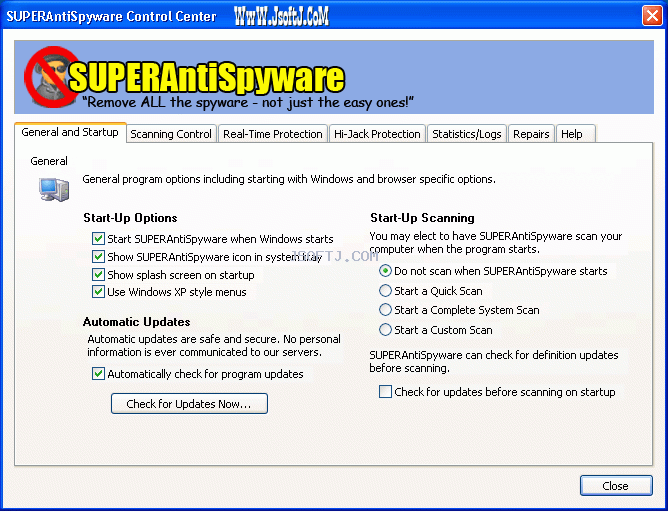Switch to the Hi-Jack Protection tab

pos(377,134)
